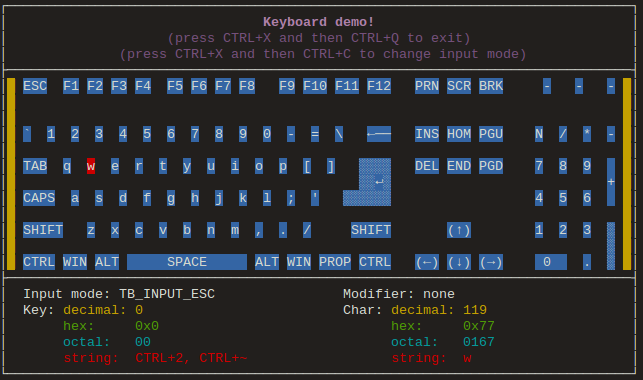Click the BRK key
Viewport: 643px width, 380px height.
(491, 86)
